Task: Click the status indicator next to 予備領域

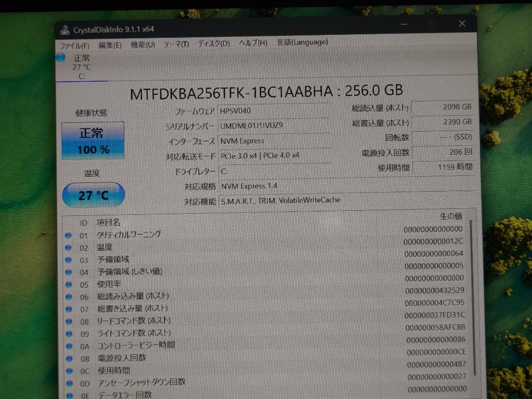Action: coord(68,260)
